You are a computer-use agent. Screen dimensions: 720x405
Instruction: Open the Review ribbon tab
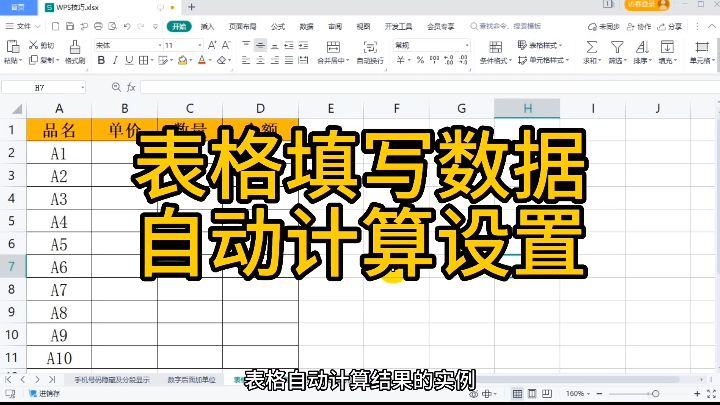(x=335, y=26)
